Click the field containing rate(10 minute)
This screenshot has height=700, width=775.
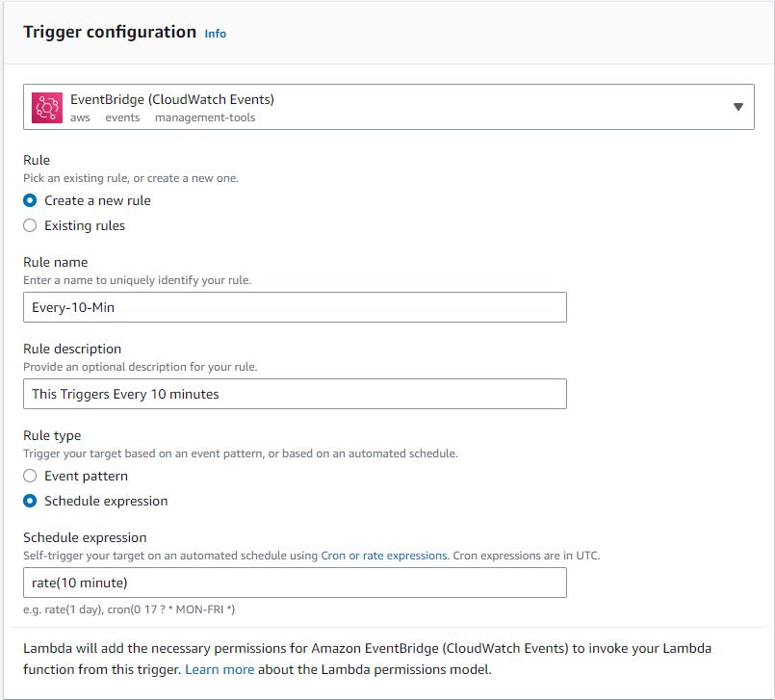pyautogui.click(x=295, y=583)
